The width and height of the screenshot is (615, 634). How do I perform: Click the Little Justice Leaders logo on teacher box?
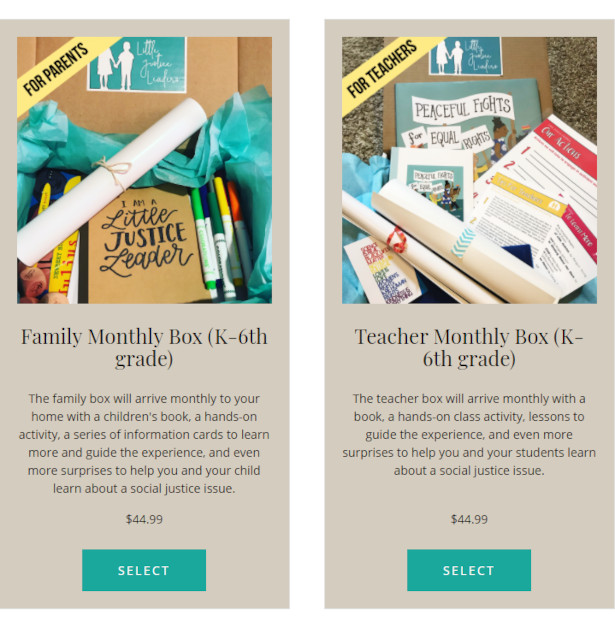point(466,55)
